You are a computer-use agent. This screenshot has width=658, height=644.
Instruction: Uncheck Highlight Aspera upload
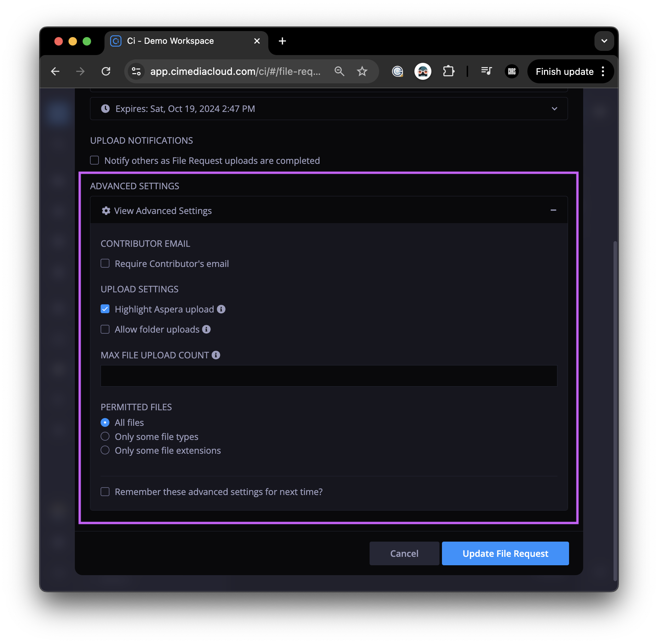point(105,309)
